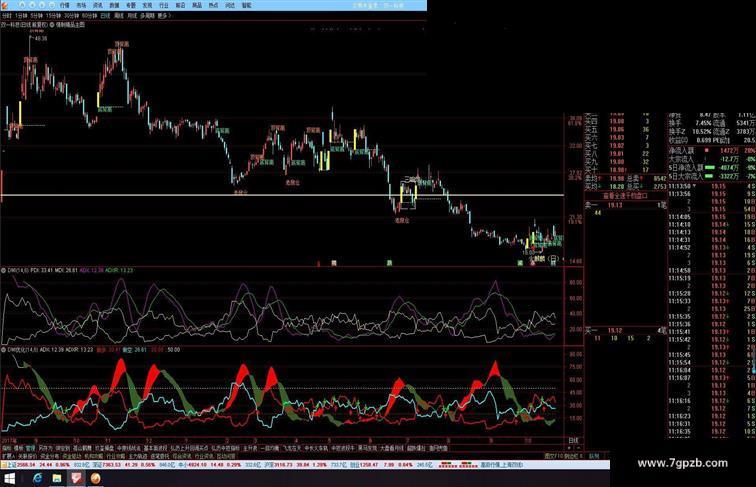Select the 黑马发现 indicator template
756x487 pixels.
[x=367, y=448]
